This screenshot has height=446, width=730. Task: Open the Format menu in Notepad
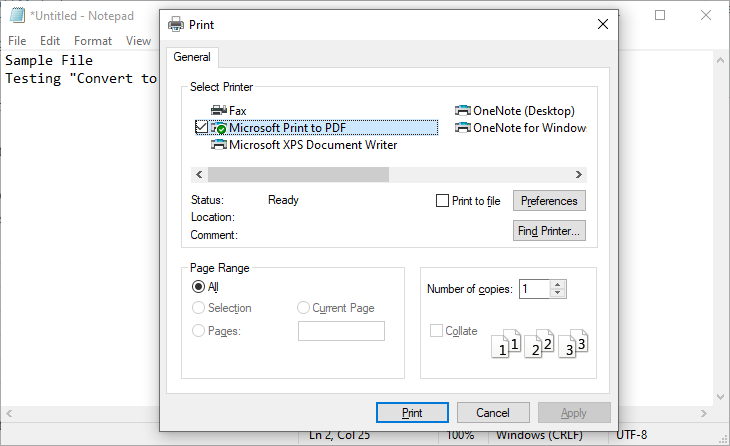point(93,41)
